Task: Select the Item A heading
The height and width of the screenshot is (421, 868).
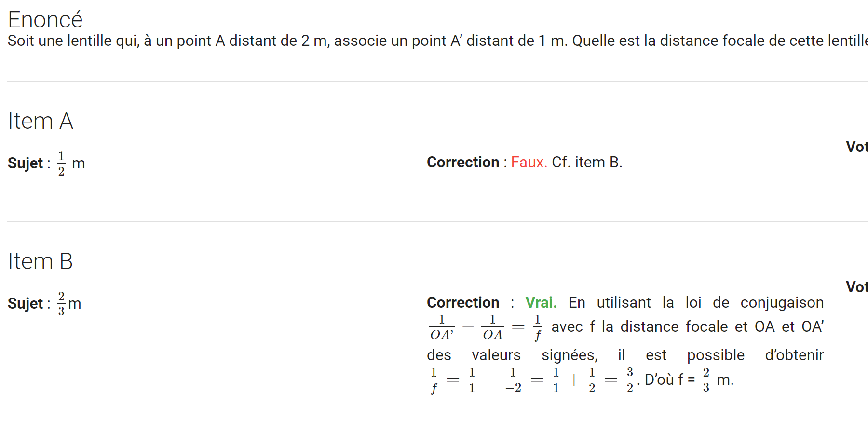Action: [x=41, y=121]
